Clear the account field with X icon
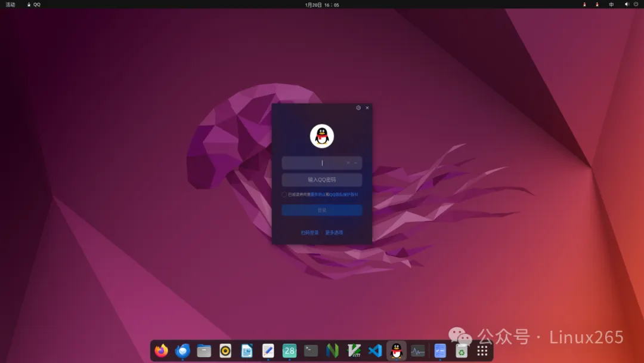The image size is (644, 363). 348,163
